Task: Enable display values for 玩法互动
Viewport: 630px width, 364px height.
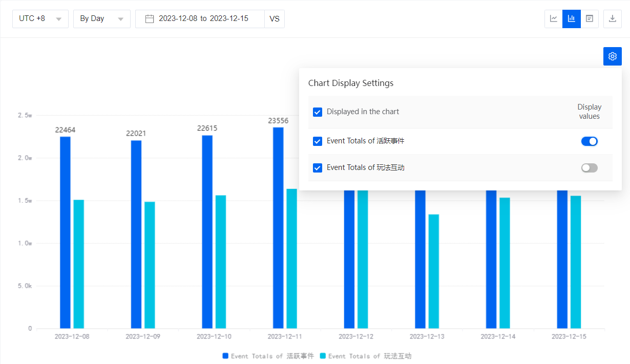Action: click(589, 167)
